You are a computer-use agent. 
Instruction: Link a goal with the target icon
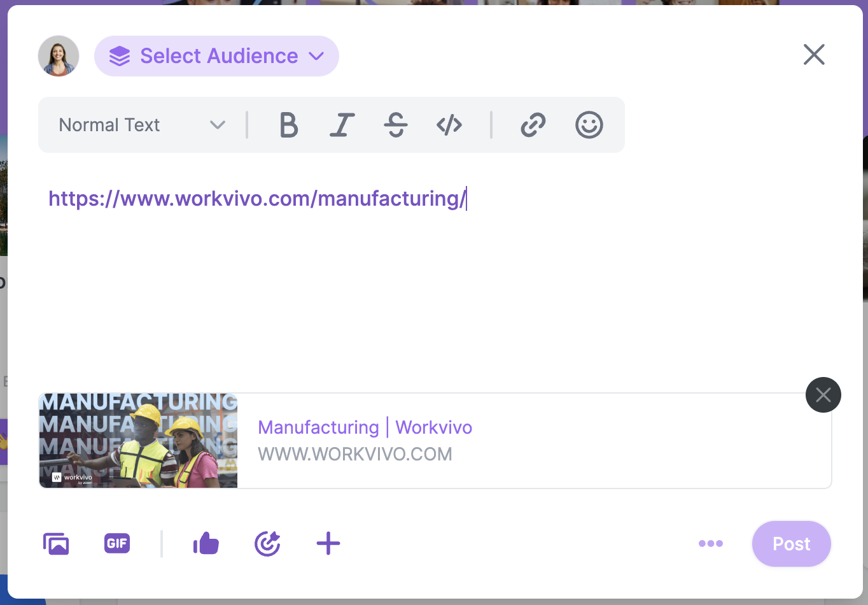(267, 544)
